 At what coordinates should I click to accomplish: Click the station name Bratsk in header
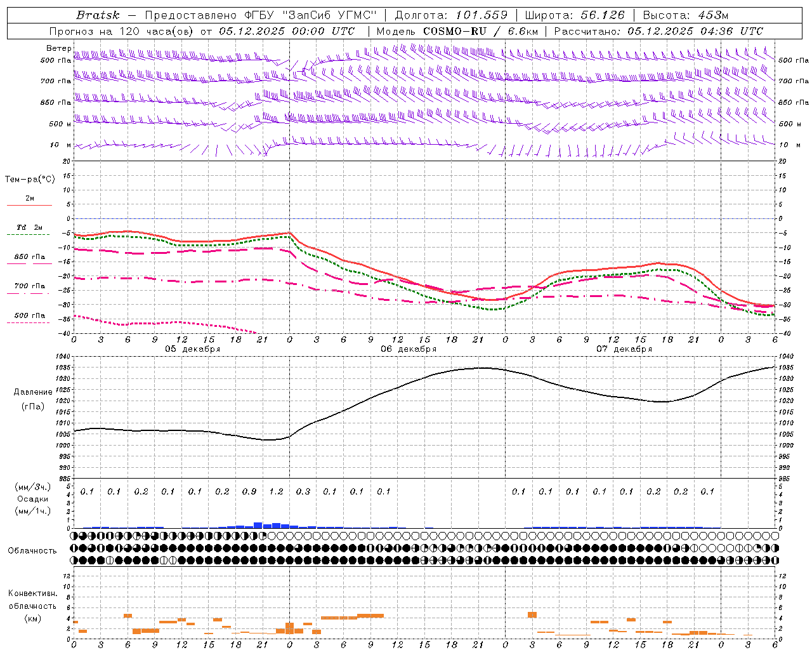(98, 15)
